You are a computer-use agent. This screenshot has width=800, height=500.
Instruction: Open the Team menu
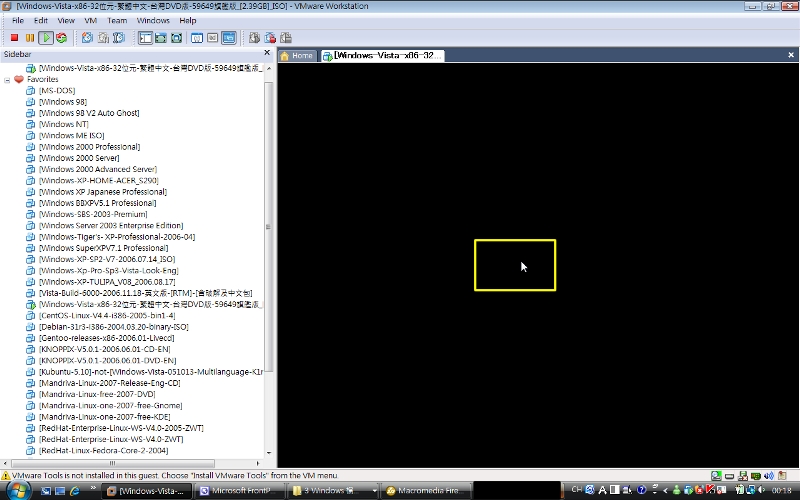117,20
